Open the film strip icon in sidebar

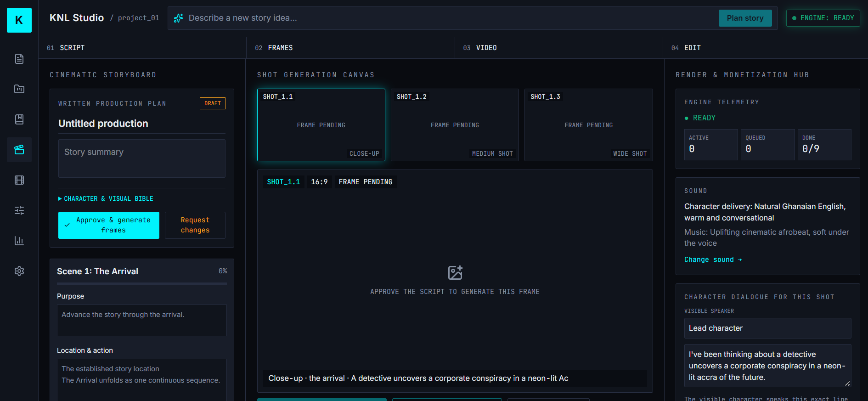(19, 180)
